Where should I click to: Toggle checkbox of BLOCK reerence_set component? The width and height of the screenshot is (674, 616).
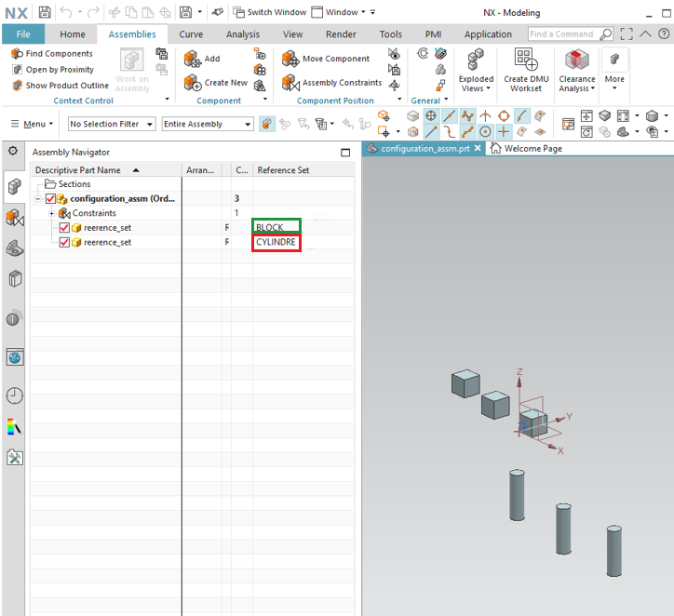[64, 228]
